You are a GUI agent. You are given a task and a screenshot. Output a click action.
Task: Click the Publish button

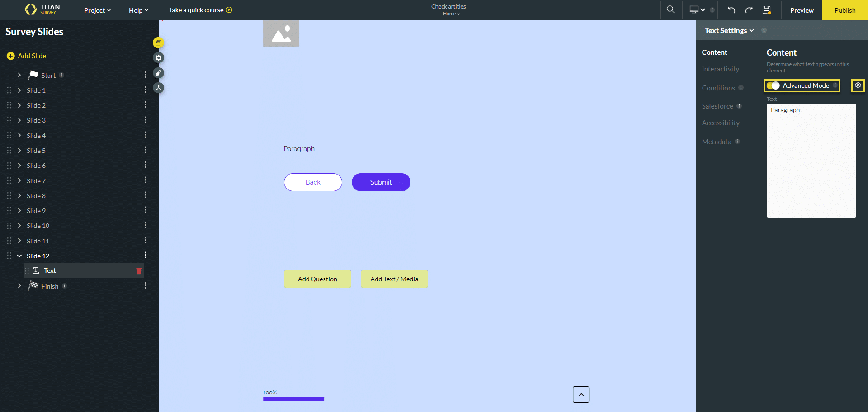coord(844,10)
